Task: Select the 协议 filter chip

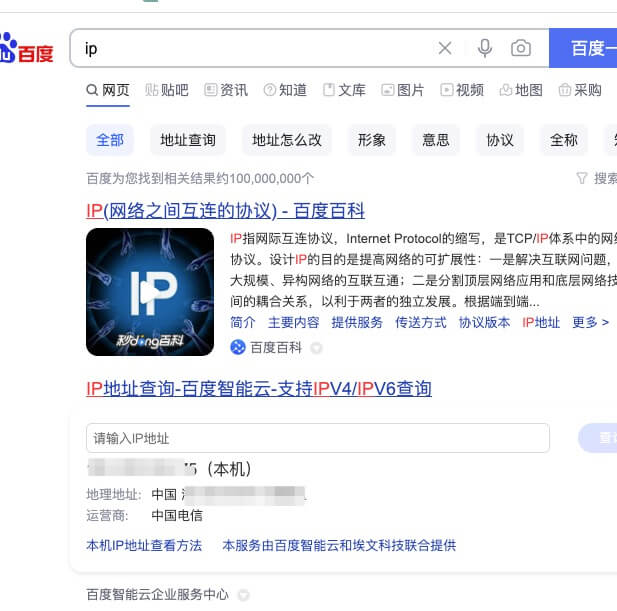Action: tap(500, 140)
